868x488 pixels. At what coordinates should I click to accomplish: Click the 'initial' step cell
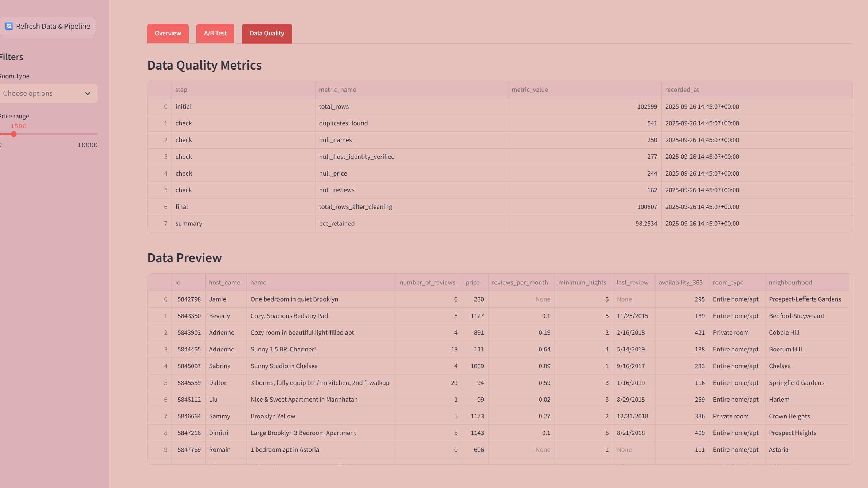(243, 107)
